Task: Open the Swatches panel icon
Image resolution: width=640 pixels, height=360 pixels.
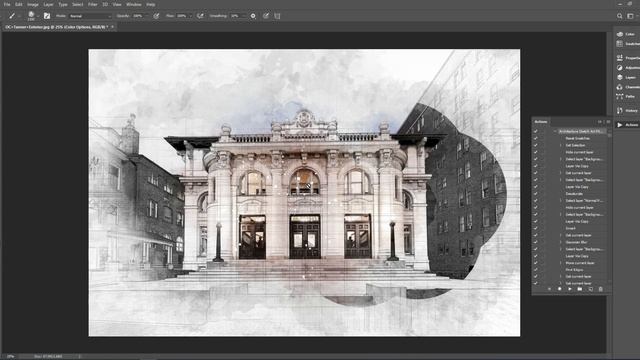Action: [x=620, y=44]
